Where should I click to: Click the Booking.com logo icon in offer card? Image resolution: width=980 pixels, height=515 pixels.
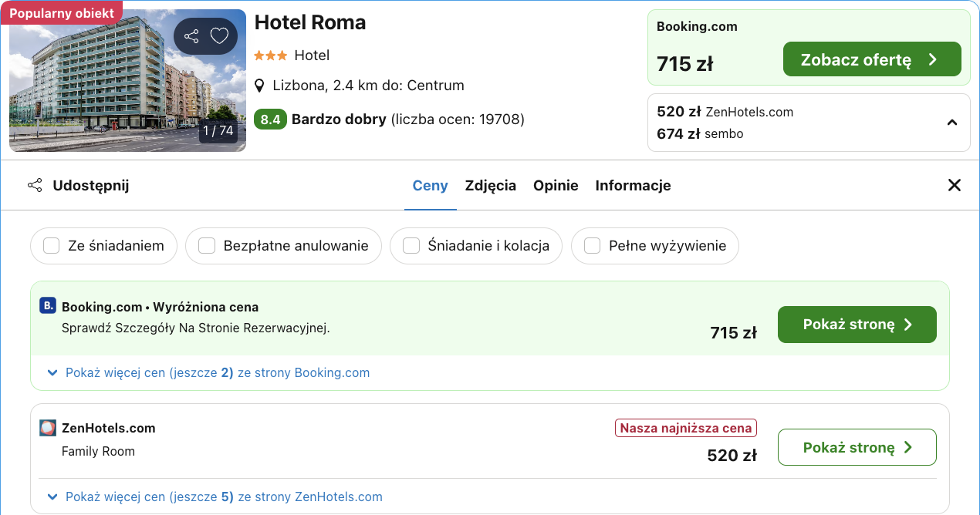pyautogui.click(x=48, y=306)
